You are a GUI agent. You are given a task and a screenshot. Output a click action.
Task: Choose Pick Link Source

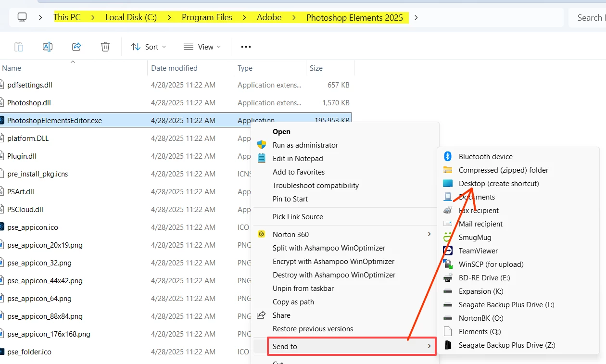tap(298, 216)
